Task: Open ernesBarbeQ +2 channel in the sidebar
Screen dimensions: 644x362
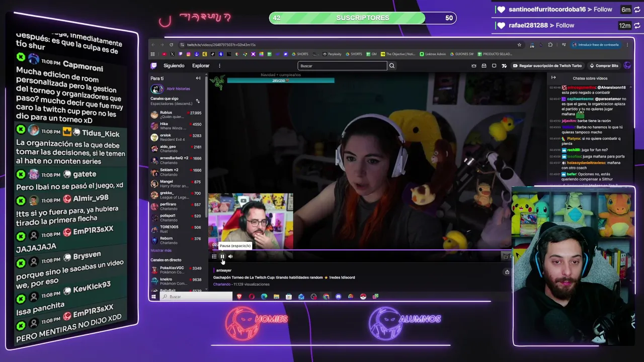Action: pyautogui.click(x=176, y=160)
